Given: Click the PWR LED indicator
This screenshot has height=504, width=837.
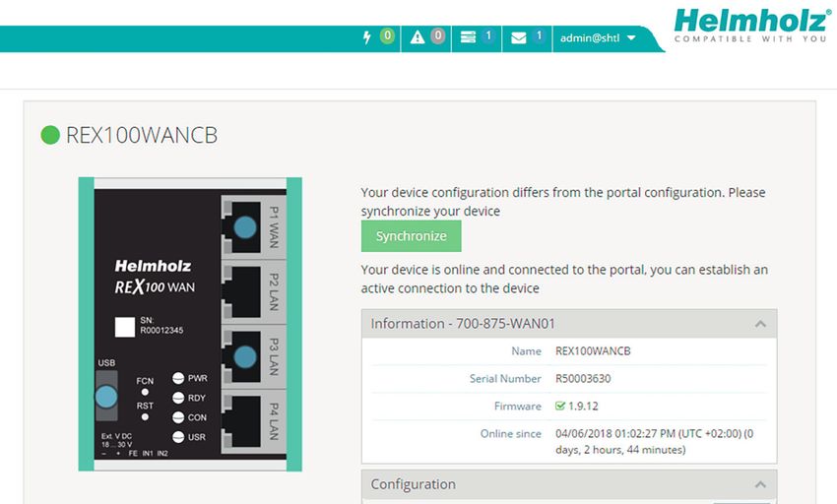Looking at the screenshot, I should pos(178,378).
